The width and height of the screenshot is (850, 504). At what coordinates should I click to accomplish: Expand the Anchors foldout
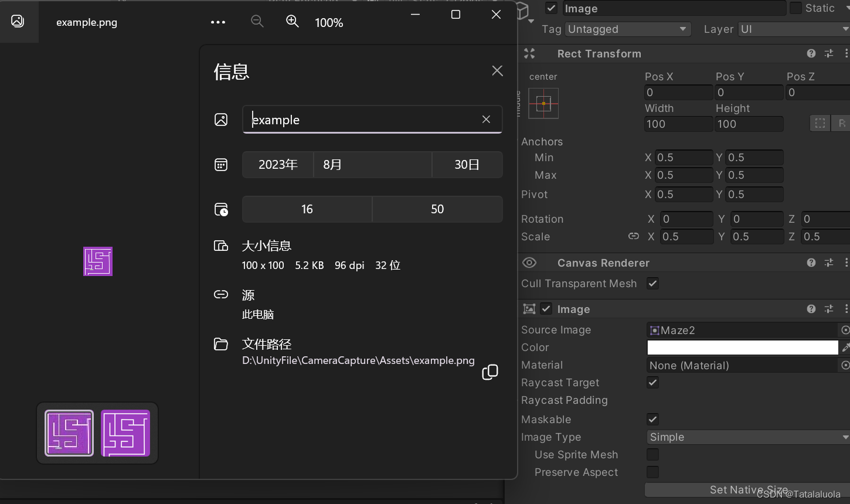click(x=542, y=142)
